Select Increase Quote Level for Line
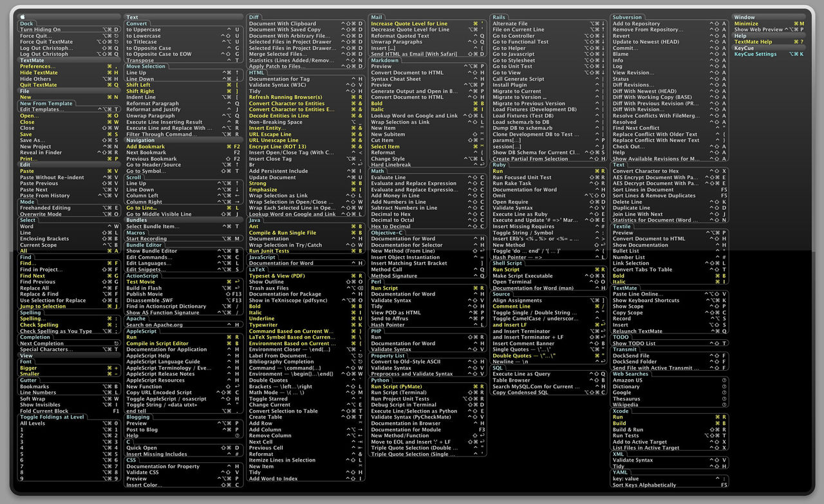 click(409, 24)
